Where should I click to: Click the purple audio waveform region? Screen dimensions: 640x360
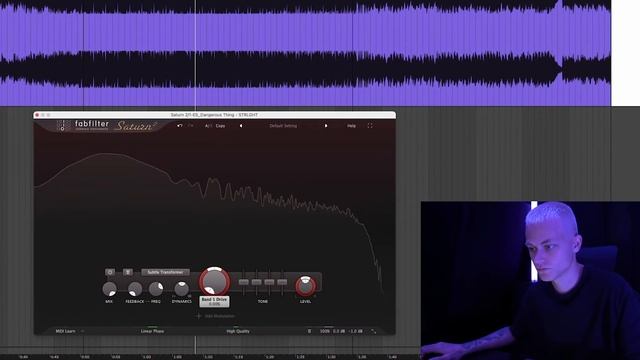(x=305, y=53)
